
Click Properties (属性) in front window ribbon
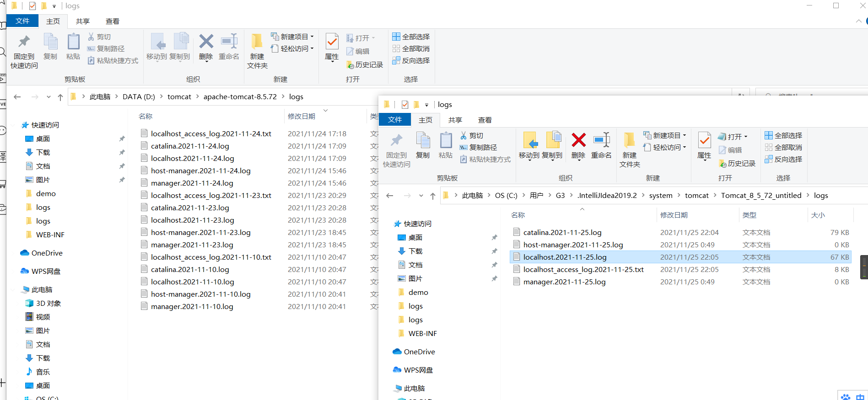pyautogui.click(x=704, y=145)
